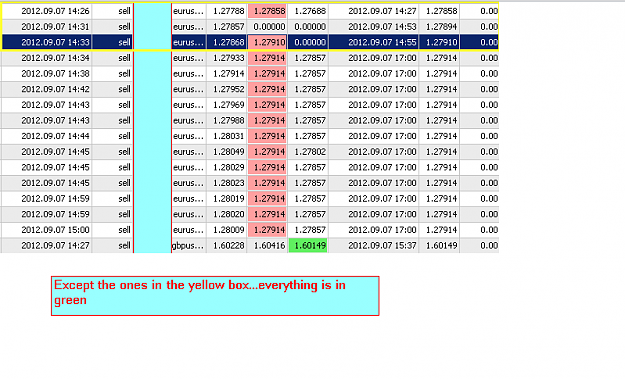Click the pink-highlighted stop loss 1.27858

point(267,11)
